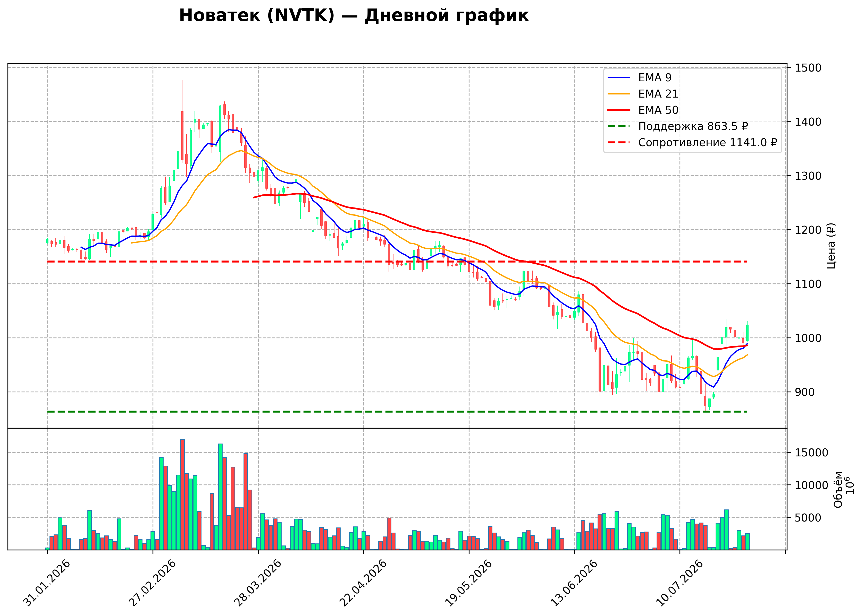Click the orange EMA 21 legend line swatch

(619, 94)
